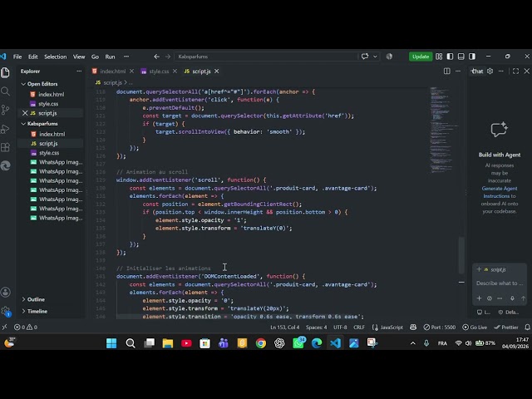Toggle the bottom Panel visibility
Image resolution: width=532 pixels, height=399 pixels.
[461, 57]
